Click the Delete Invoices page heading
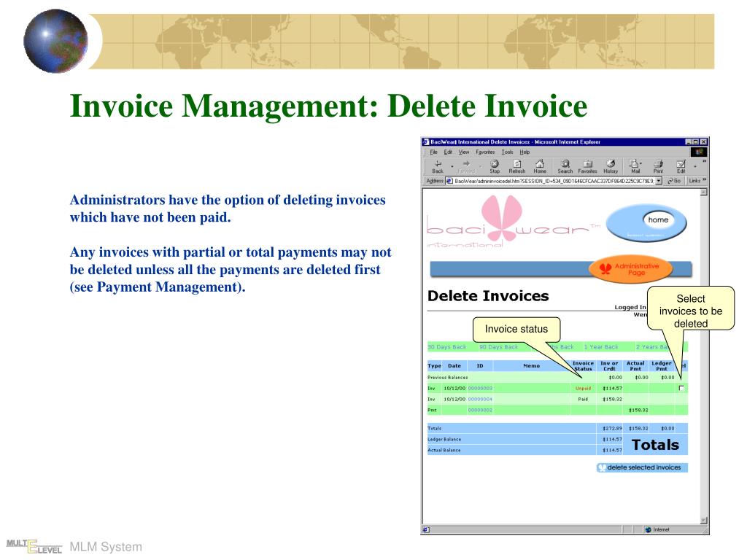The image size is (747, 560). 488,296
